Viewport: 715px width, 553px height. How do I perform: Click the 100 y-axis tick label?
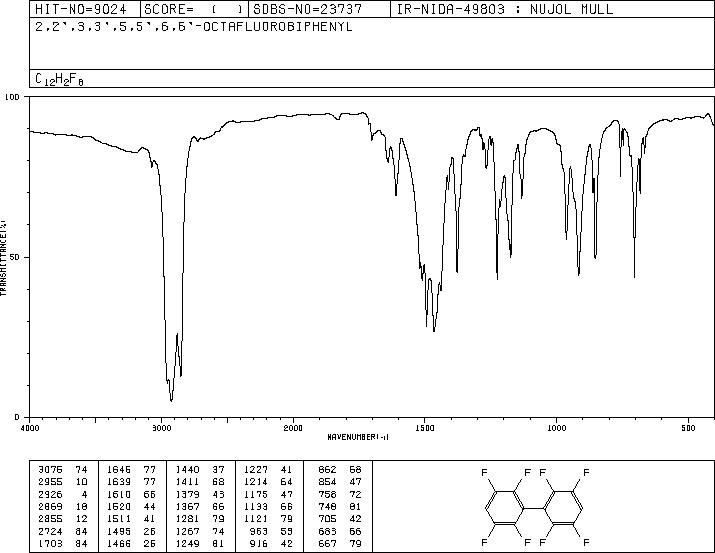pos(13,97)
